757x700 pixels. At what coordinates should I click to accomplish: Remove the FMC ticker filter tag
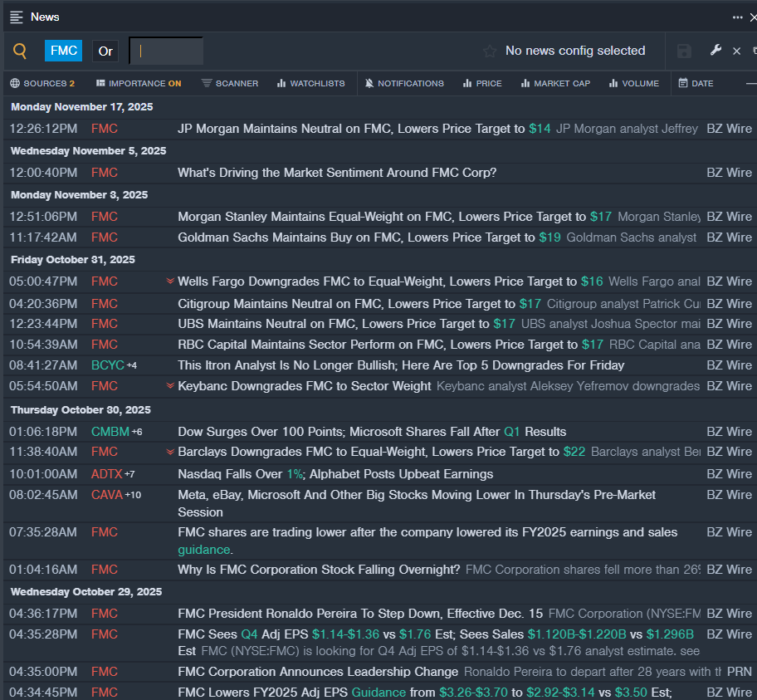point(64,51)
